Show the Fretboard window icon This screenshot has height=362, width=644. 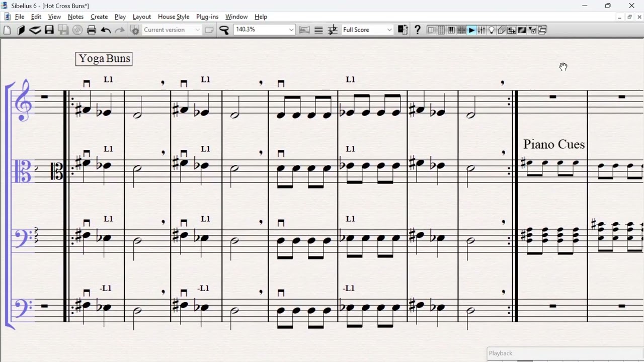(x=461, y=30)
